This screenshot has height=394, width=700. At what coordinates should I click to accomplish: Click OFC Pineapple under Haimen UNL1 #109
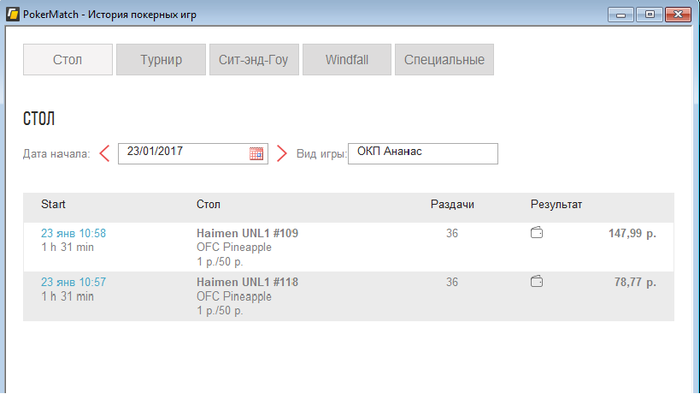coord(234,247)
